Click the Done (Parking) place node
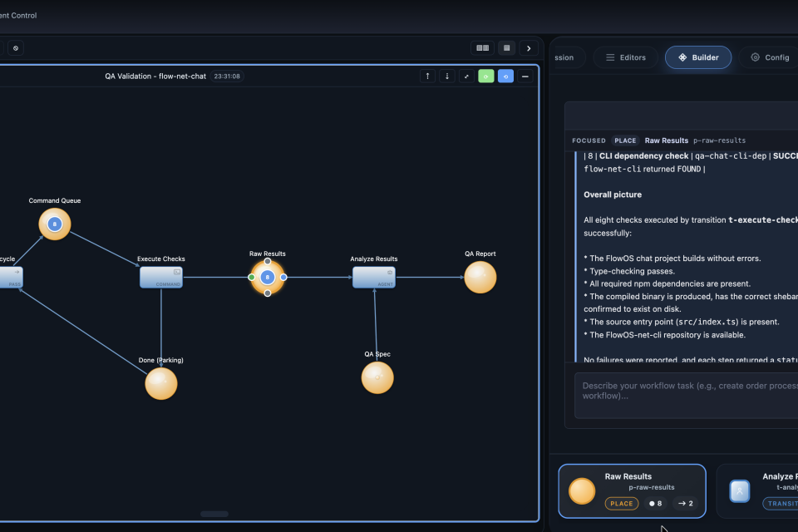This screenshot has height=532, width=798. pos(161,383)
